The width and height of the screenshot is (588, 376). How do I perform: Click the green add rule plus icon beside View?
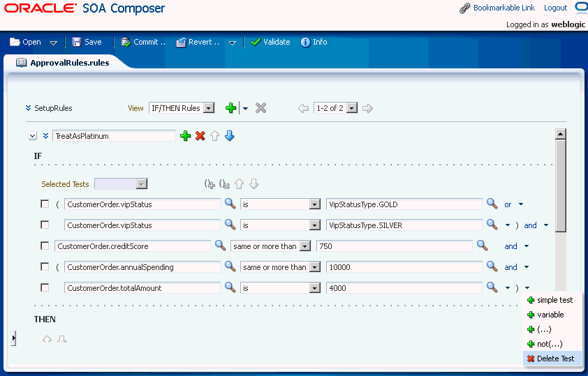pos(230,108)
